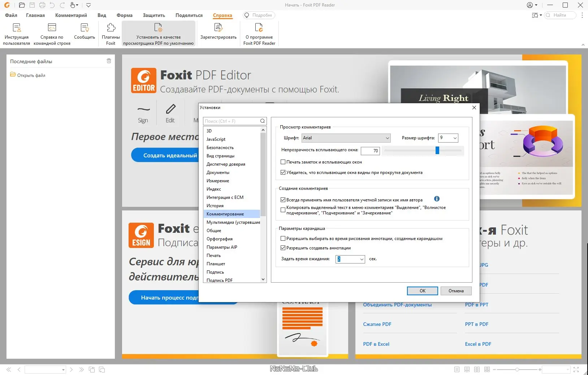Click the Undo arrow icon
The image size is (588, 375).
(x=52, y=5)
